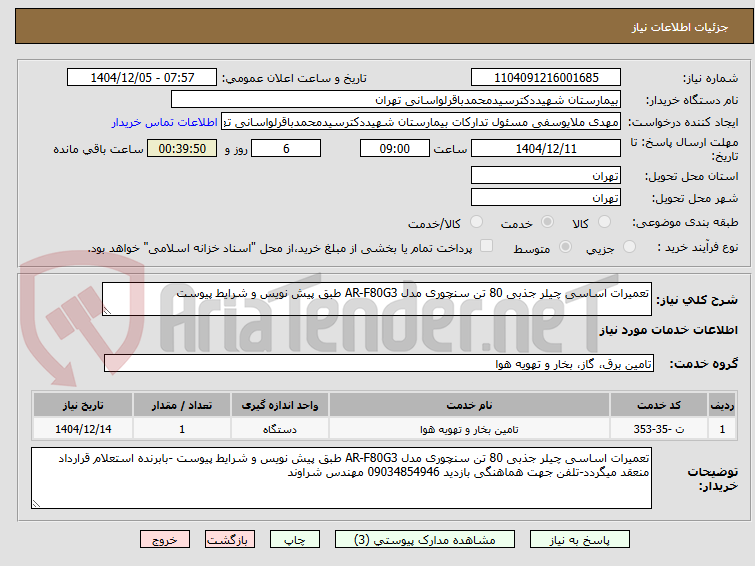The width and height of the screenshot is (755, 566).
Task: Click the need number field 1104091216001685
Action: tap(546, 77)
